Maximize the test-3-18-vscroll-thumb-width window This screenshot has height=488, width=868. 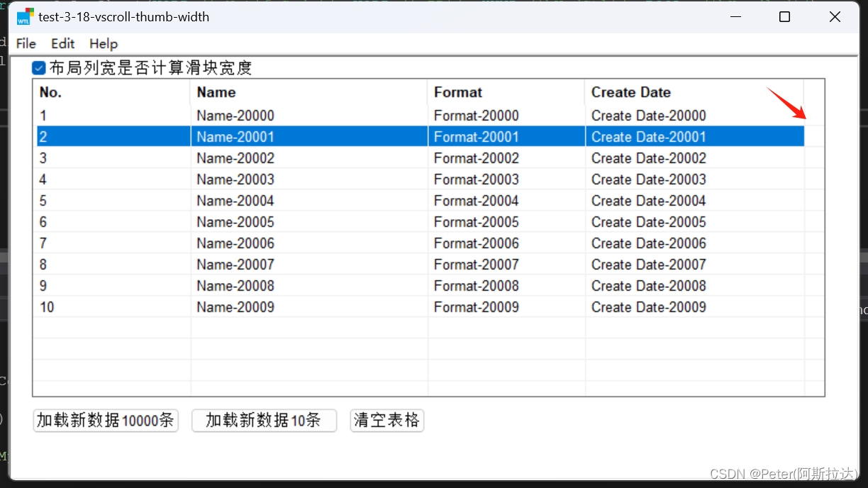click(784, 16)
